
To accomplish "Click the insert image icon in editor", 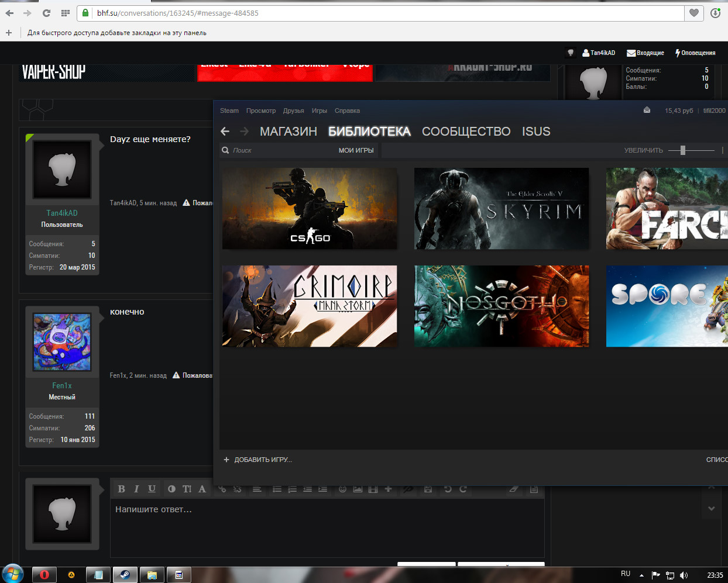I will (358, 489).
